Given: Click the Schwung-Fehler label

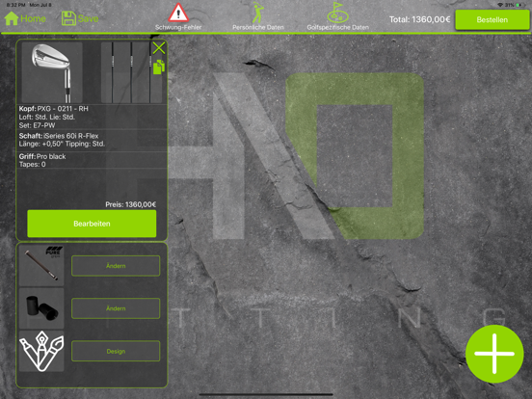Looking at the screenshot, I should [x=178, y=27].
